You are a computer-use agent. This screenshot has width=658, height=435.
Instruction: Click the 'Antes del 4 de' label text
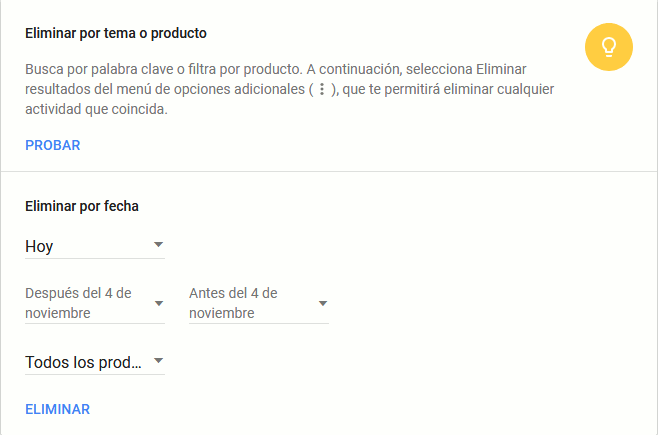tap(233, 293)
